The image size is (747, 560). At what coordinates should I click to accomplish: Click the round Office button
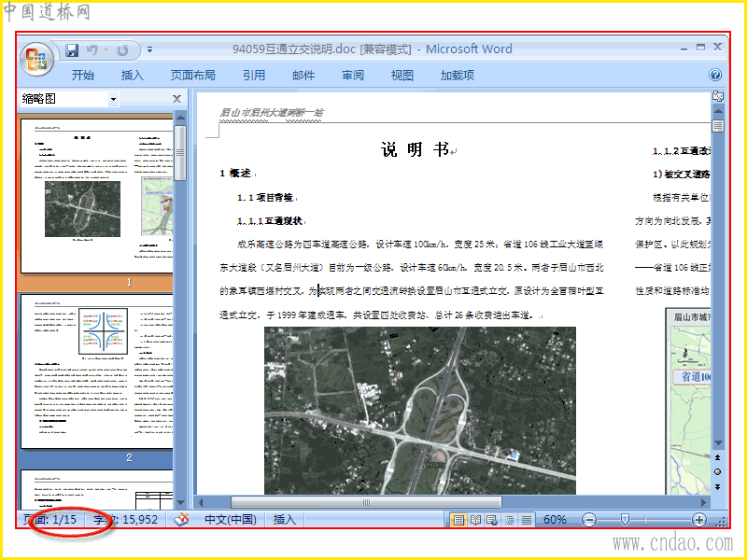[x=36, y=60]
